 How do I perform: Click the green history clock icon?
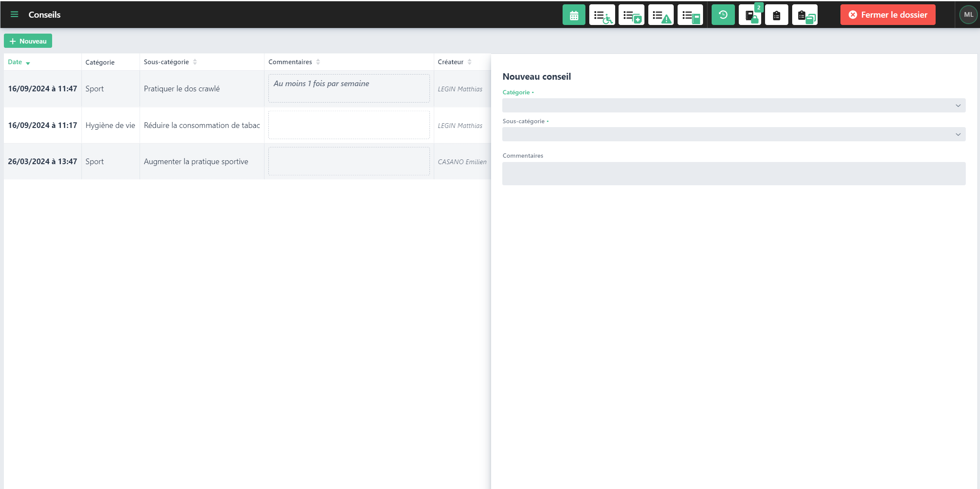(x=723, y=15)
